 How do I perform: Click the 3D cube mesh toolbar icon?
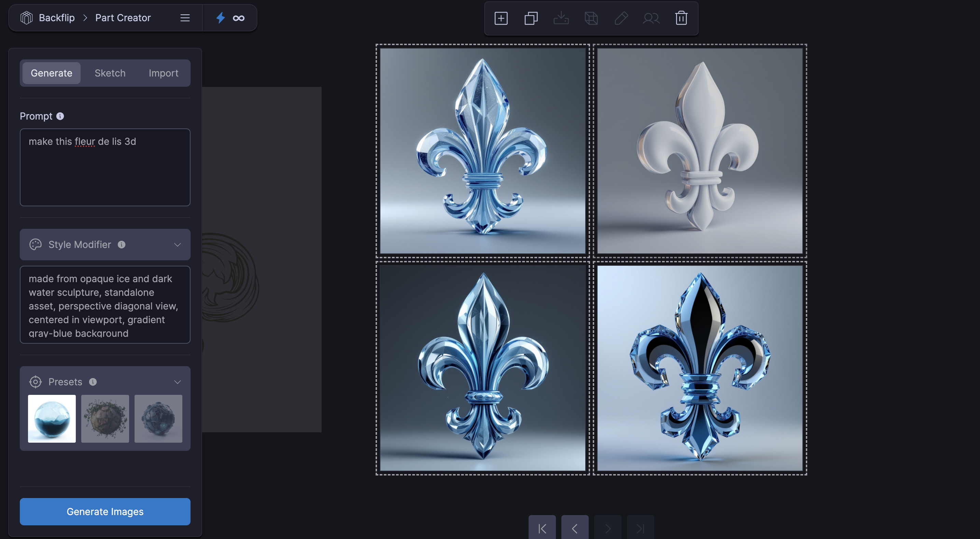pos(591,18)
